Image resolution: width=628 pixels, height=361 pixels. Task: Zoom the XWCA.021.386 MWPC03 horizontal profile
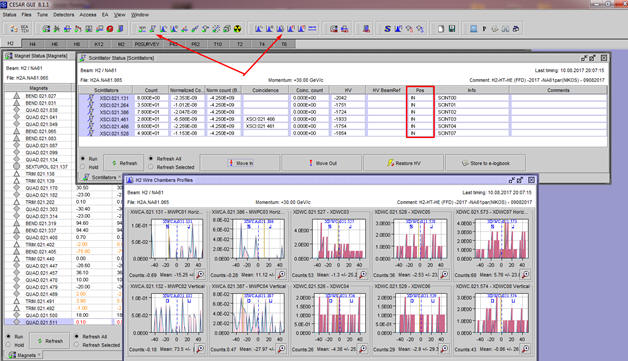[x=282, y=274]
